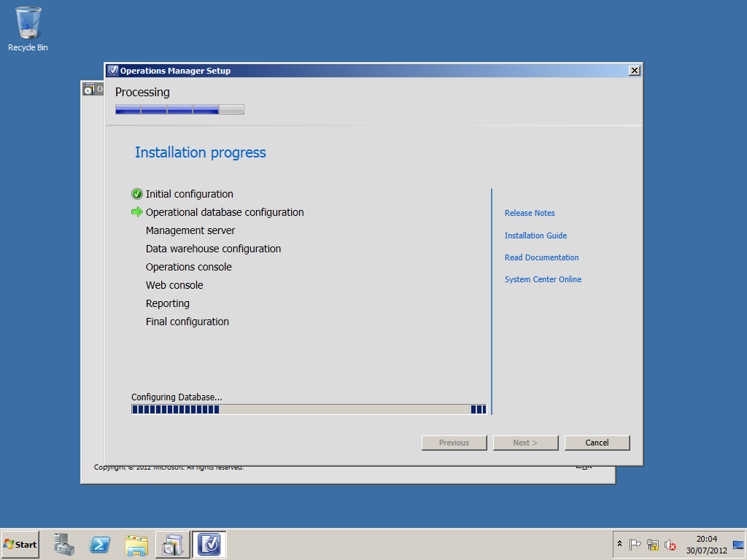
Task: Open Server Manager from the taskbar
Action: click(64, 544)
